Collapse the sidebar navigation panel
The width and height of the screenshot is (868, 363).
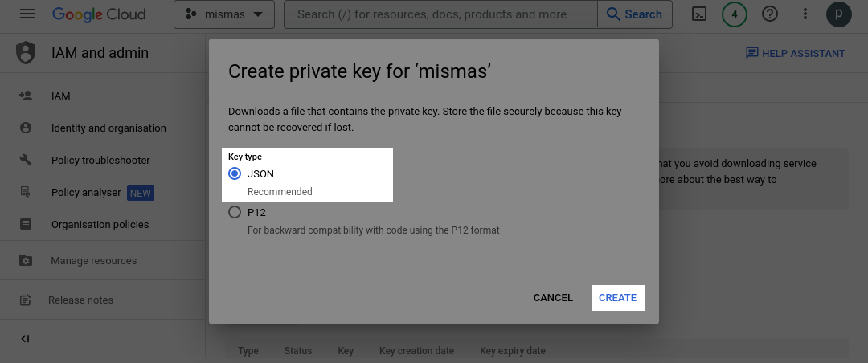(25, 339)
